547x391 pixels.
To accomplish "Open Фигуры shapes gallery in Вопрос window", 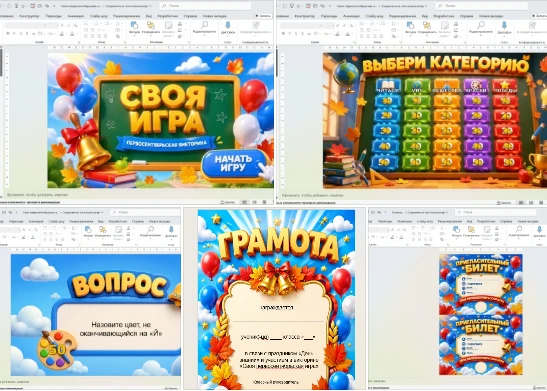I will (x=88, y=232).
